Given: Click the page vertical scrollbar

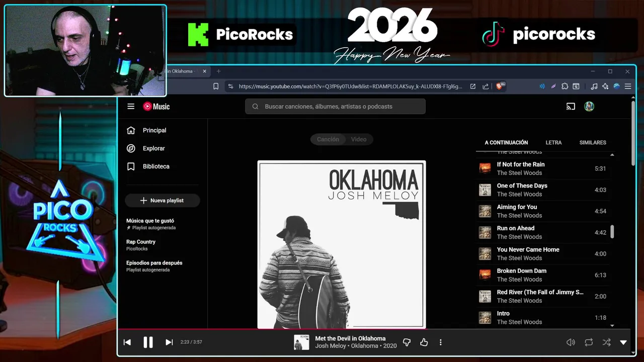Looking at the screenshot, I should [x=633, y=134].
